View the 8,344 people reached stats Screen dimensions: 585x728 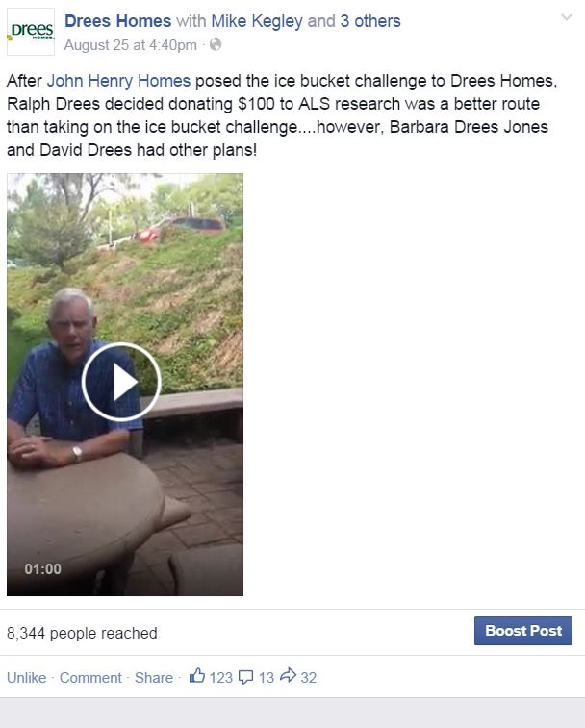82,633
